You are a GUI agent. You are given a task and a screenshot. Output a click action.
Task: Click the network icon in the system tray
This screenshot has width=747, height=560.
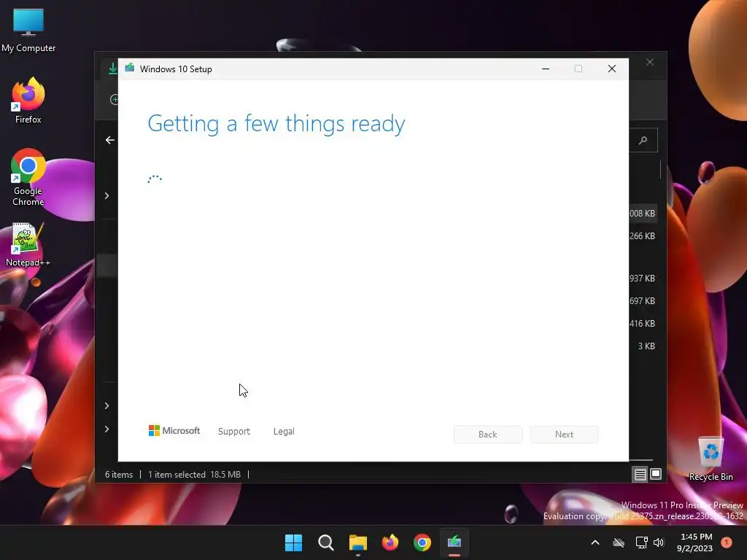point(641,542)
